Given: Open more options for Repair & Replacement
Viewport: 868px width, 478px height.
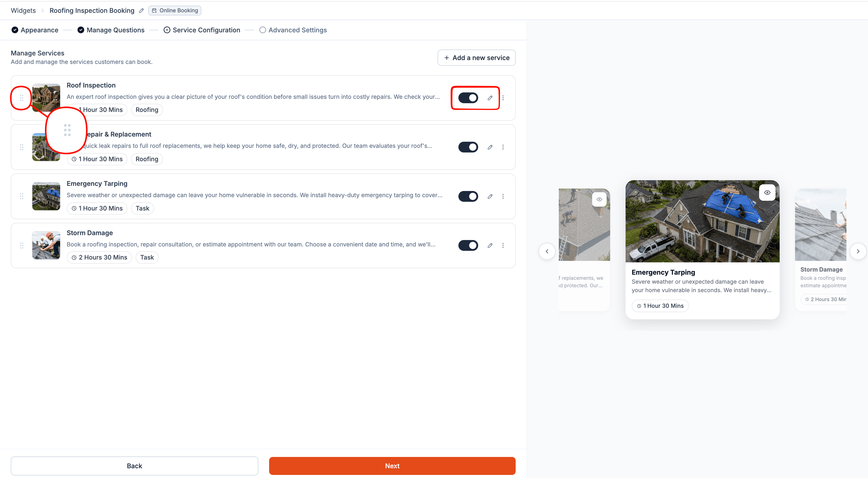Looking at the screenshot, I should tap(503, 147).
